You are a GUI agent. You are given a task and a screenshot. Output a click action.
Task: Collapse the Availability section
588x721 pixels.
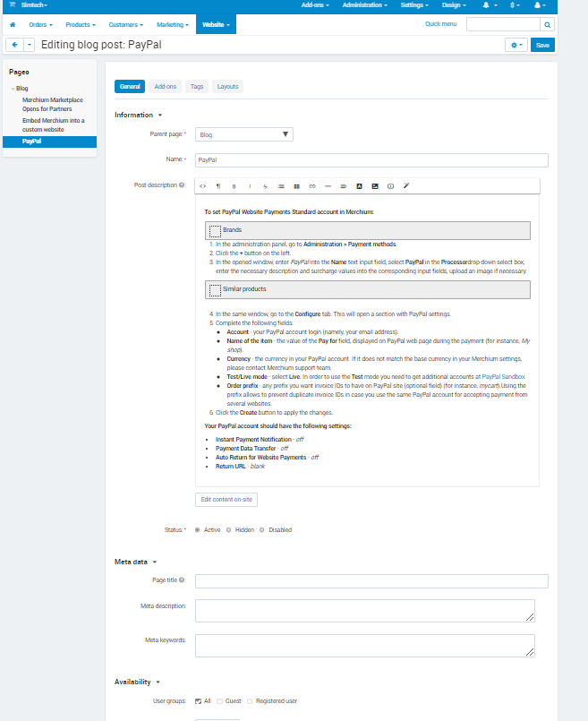[x=137, y=682]
